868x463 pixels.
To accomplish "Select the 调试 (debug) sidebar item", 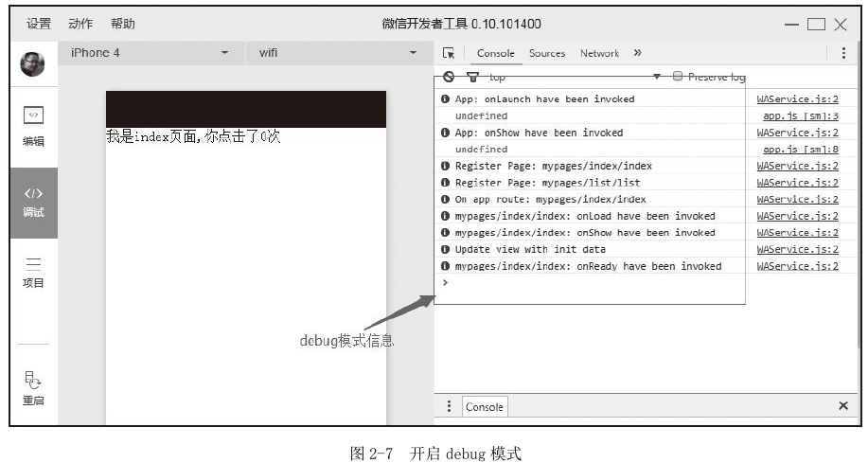I will click(33, 203).
